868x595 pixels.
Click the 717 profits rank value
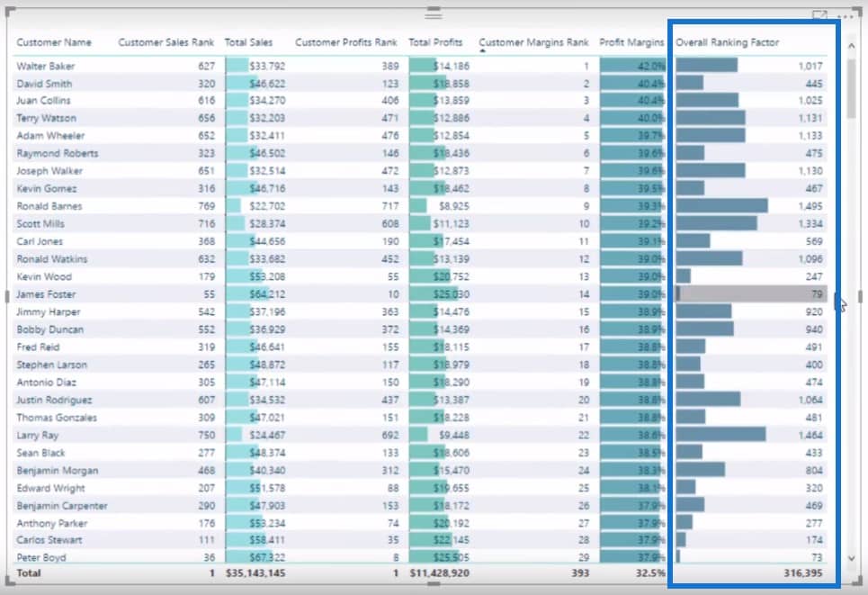tap(390, 206)
